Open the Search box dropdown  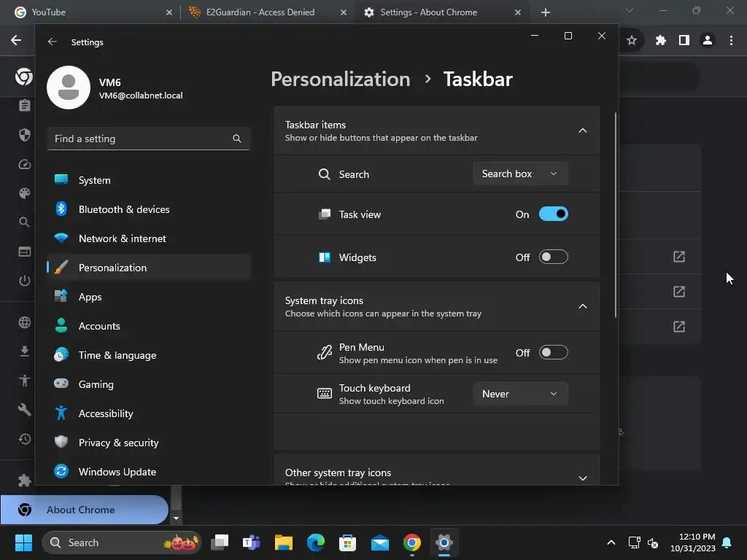coord(520,174)
